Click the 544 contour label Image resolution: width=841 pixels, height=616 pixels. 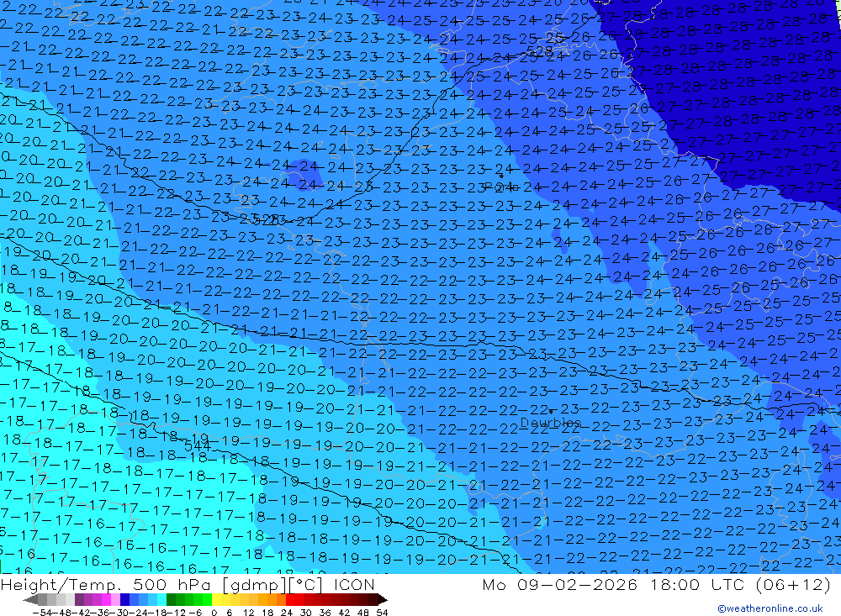(x=198, y=445)
